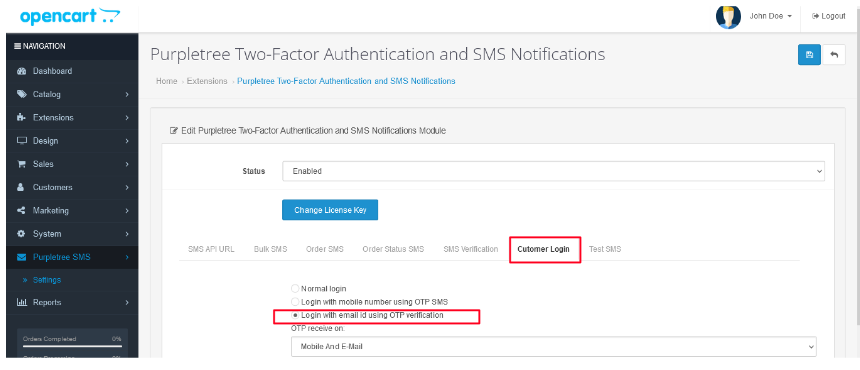
Task: Click the Marketing share icon
Action: [x=22, y=210]
